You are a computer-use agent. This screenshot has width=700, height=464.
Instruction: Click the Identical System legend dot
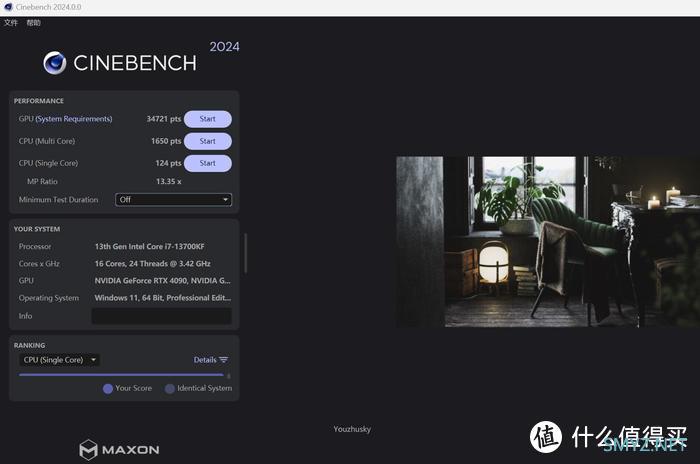click(170, 389)
